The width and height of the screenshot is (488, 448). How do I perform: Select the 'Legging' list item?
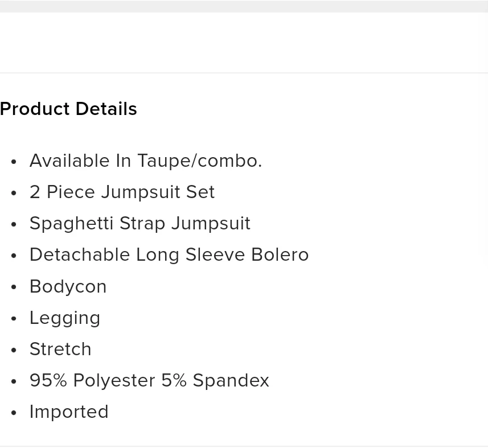pos(65,318)
